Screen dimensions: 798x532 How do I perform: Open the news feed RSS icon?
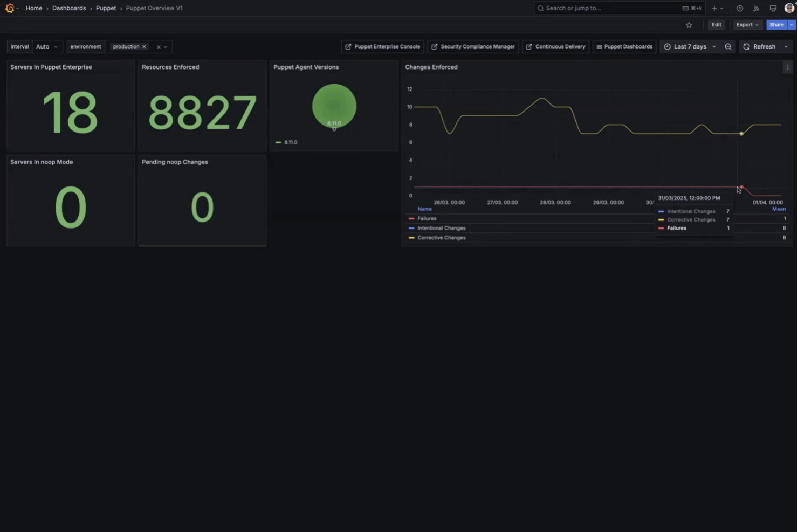click(756, 8)
